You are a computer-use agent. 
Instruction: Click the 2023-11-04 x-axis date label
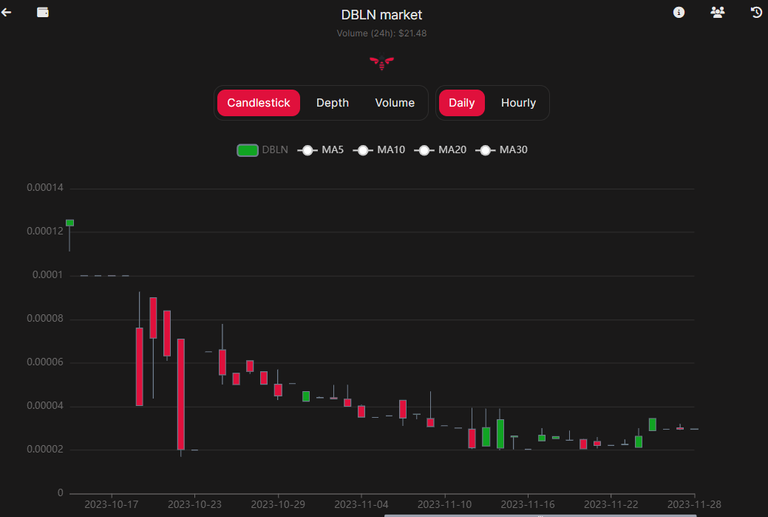click(361, 504)
